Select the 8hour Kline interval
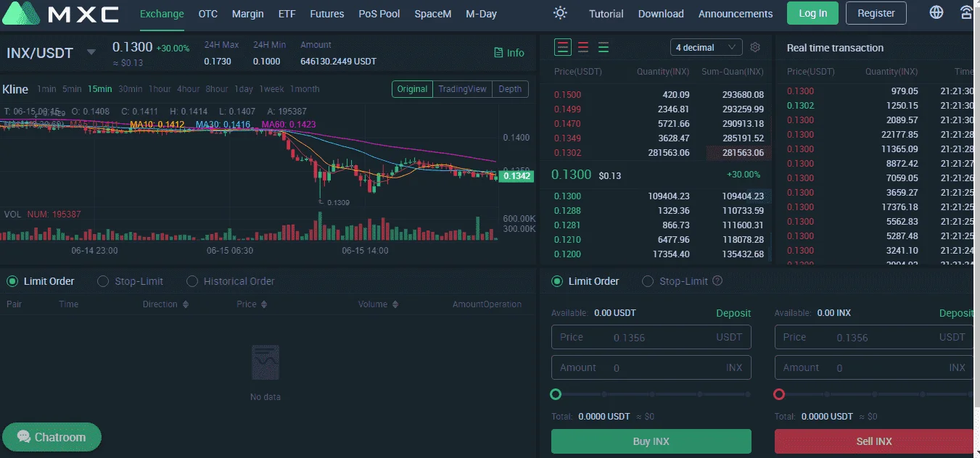The height and width of the screenshot is (458, 980). coord(217,89)
